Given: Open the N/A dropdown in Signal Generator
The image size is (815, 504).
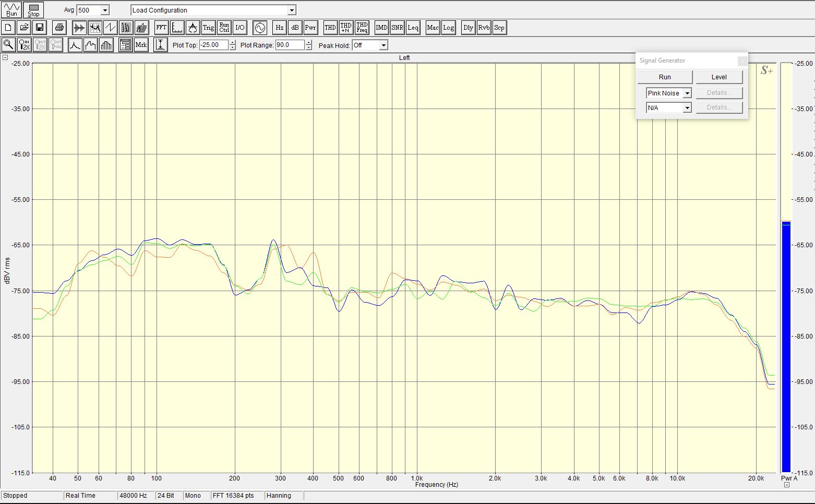Looking at the screenshot, I should pyautogui.click(x=687, y=108).
